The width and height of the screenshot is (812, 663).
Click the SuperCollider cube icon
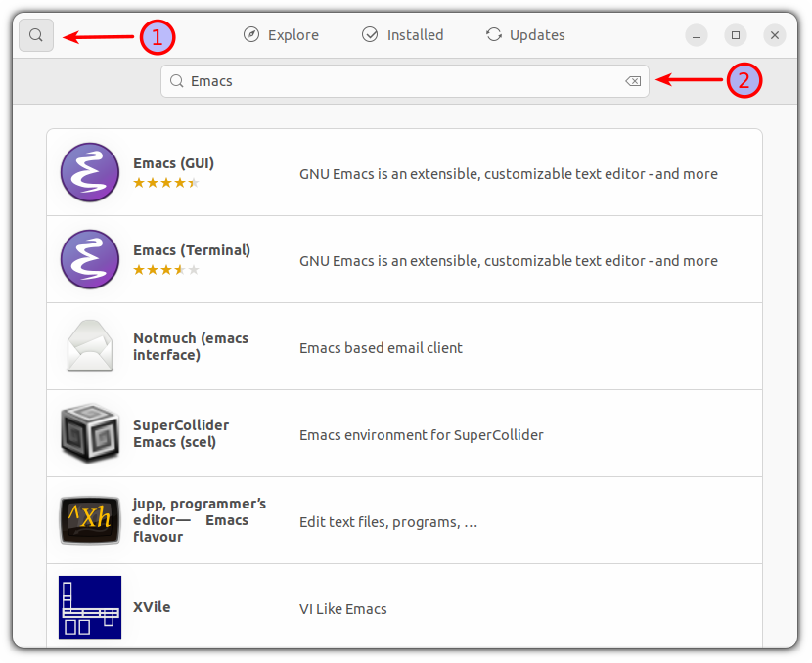click(x=90, y=433)
